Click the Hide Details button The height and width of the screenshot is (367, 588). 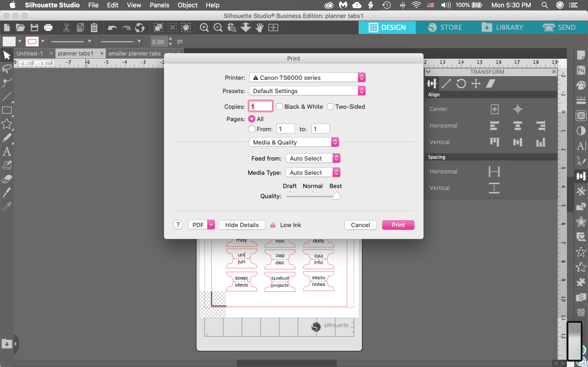pyautogui.click(x=242, y=225)
